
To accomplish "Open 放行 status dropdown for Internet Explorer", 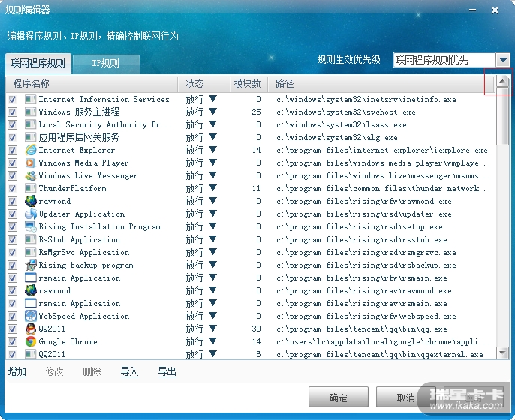I will [213, 150].
